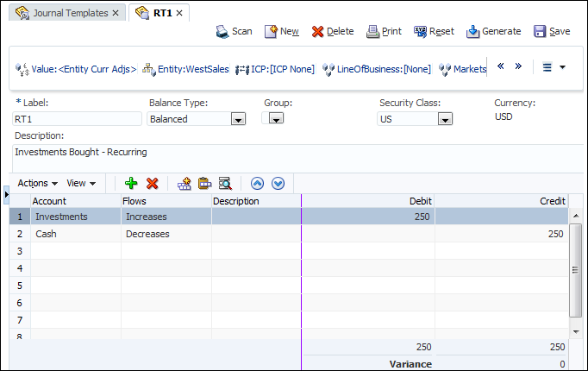588x371 pixels.
Task: Click the Debit column header
Action: click(368, 201)
